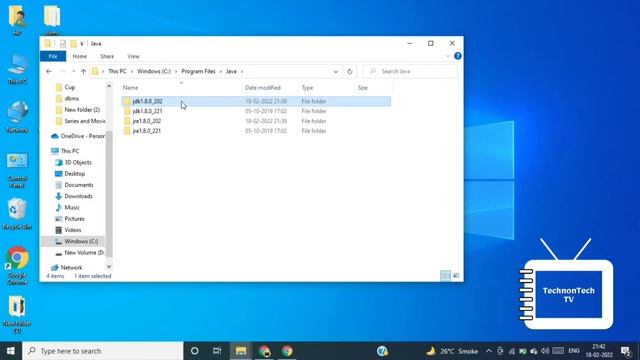The height and width of the screenshot is (360, 640).
Task: Show hidden system tray icons chevron
Action: [x=489, y=351]
